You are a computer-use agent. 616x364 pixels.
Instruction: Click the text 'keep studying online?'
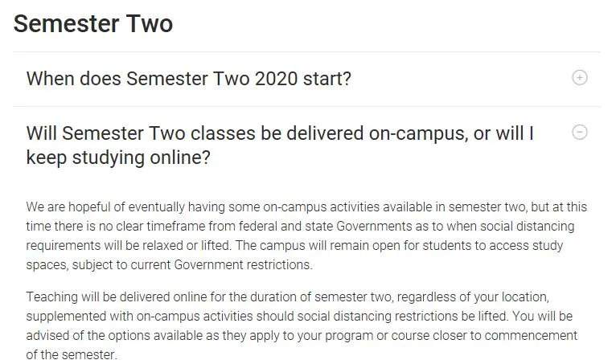(118, 157)
